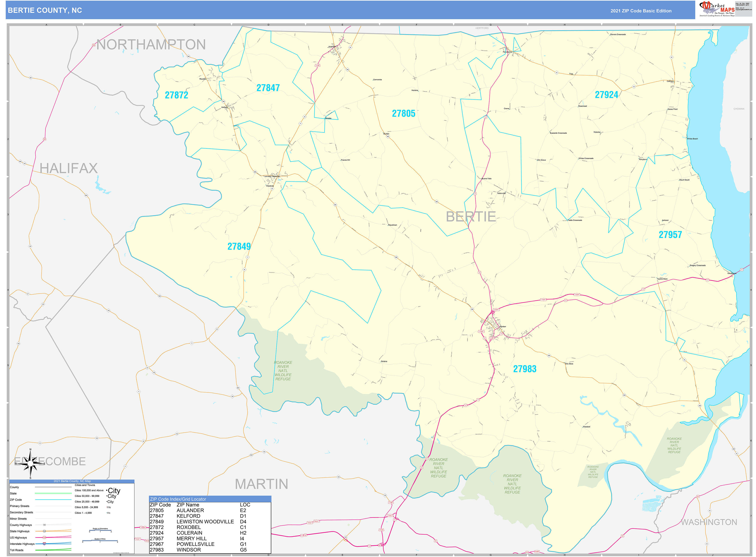Click the green State line sample in legend

tap(53, 493)
